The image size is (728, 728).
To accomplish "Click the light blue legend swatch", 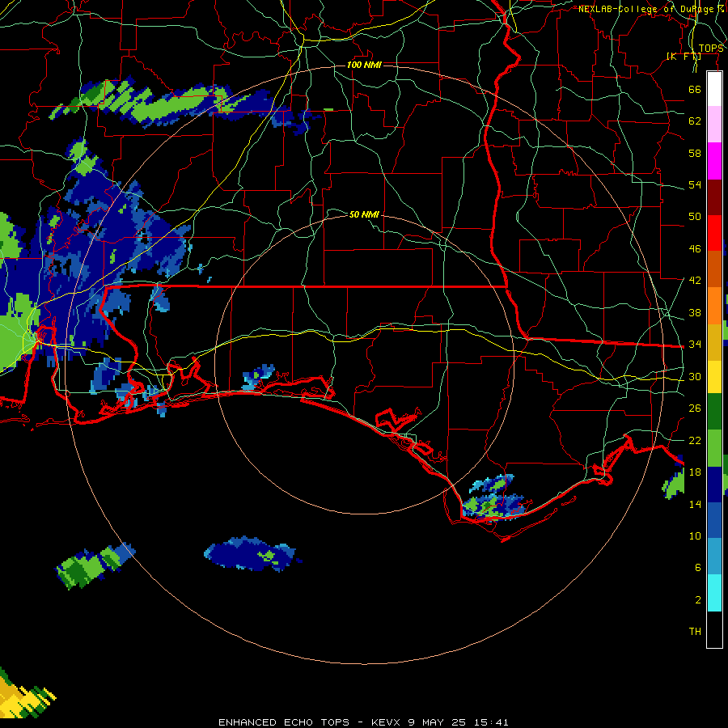I will coord(714,557).
